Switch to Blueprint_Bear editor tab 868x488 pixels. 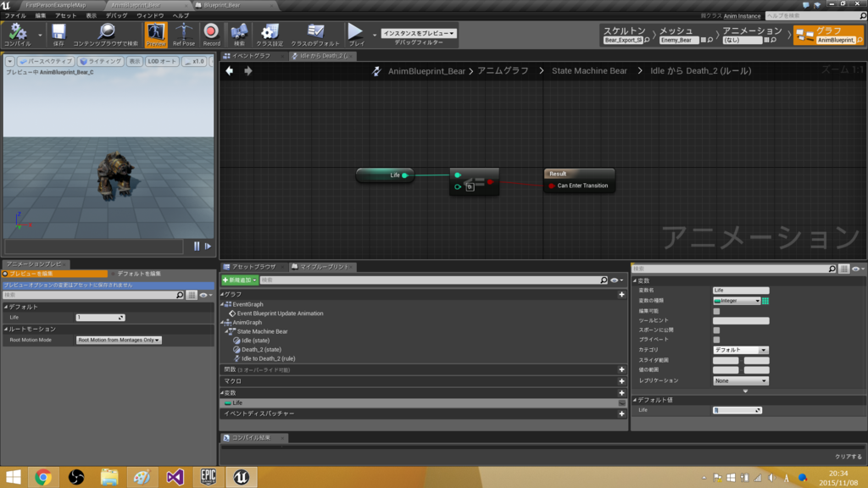coord(222,5)
